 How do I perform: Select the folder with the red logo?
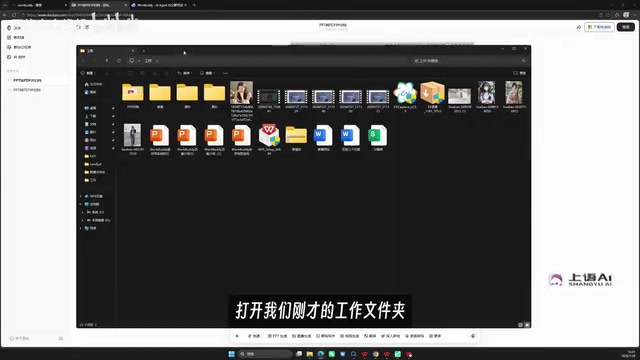point(133,96)
